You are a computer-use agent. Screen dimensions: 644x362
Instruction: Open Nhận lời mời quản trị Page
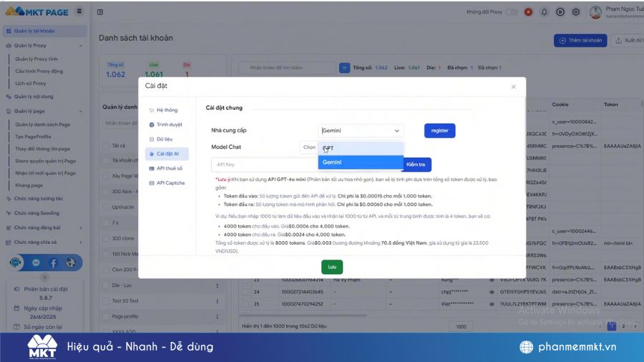point(46,173)
